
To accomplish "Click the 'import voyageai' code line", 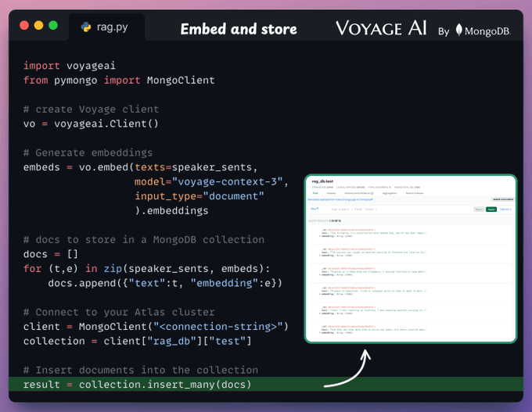I will (69, 66).
